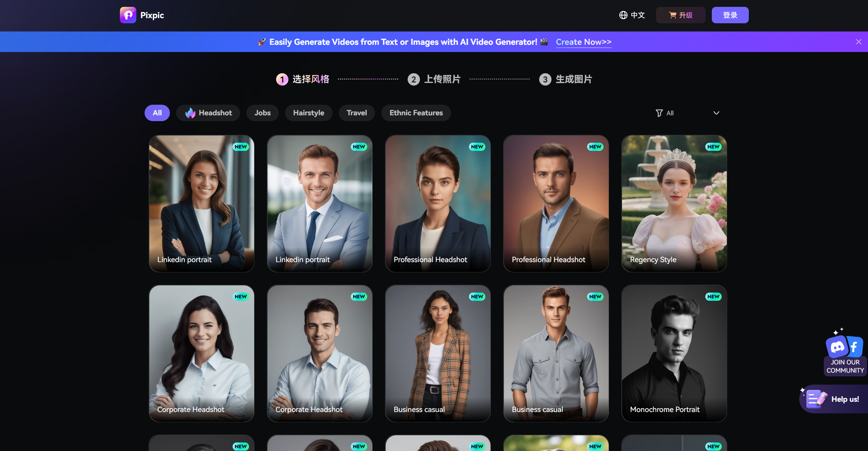Expand the All filter dropdown on the right
The width and height of the screenshot is (868, 451).
point(716,113)
